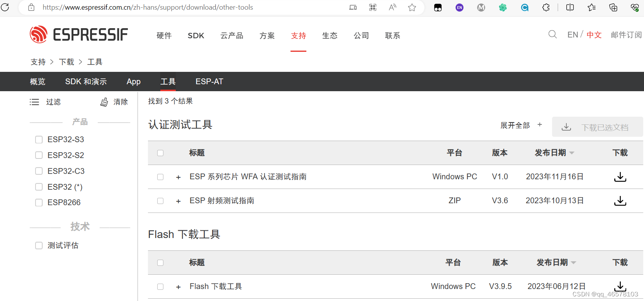Reload the page with the refresh icon
Image resolution: width=644 pixels, height=301 pixels.
coord(5,7)
